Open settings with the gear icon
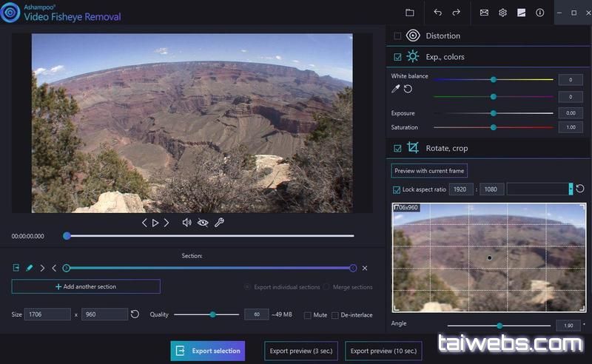The height and width of the screenshot is (364, 592). click(x=502, y=13)
